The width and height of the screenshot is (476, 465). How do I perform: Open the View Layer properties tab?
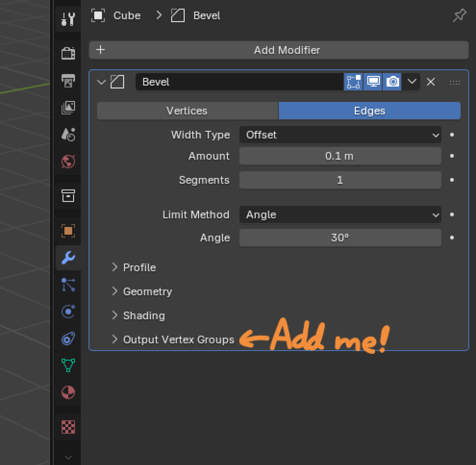[68, 107]
